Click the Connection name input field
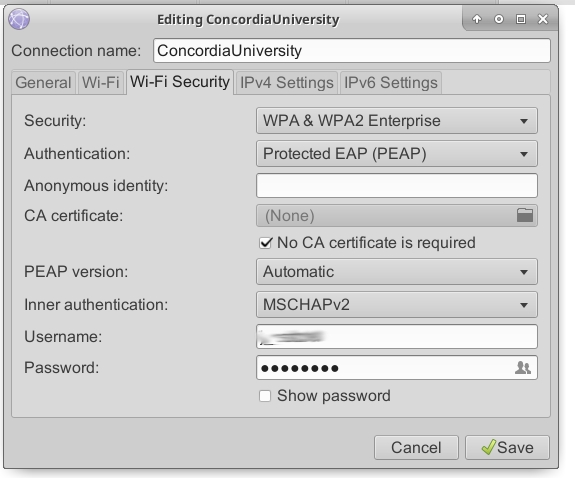 (x=352, y=51)
